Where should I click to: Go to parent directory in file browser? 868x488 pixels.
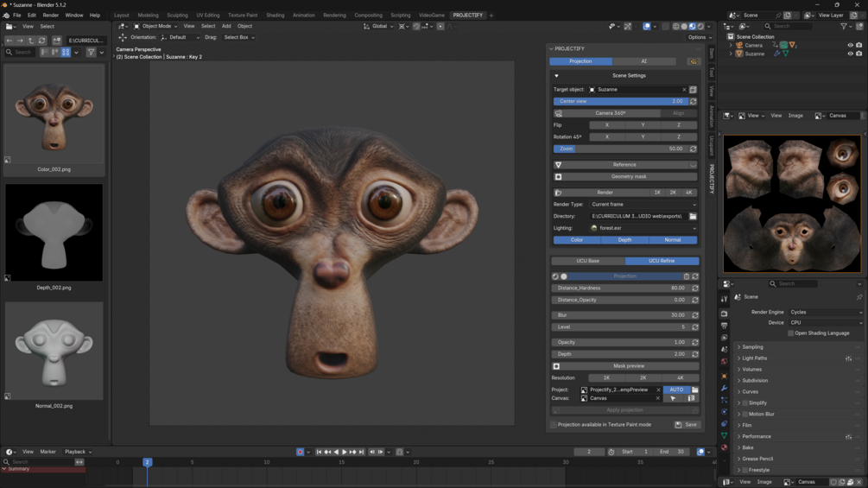[x=31, y=41]
